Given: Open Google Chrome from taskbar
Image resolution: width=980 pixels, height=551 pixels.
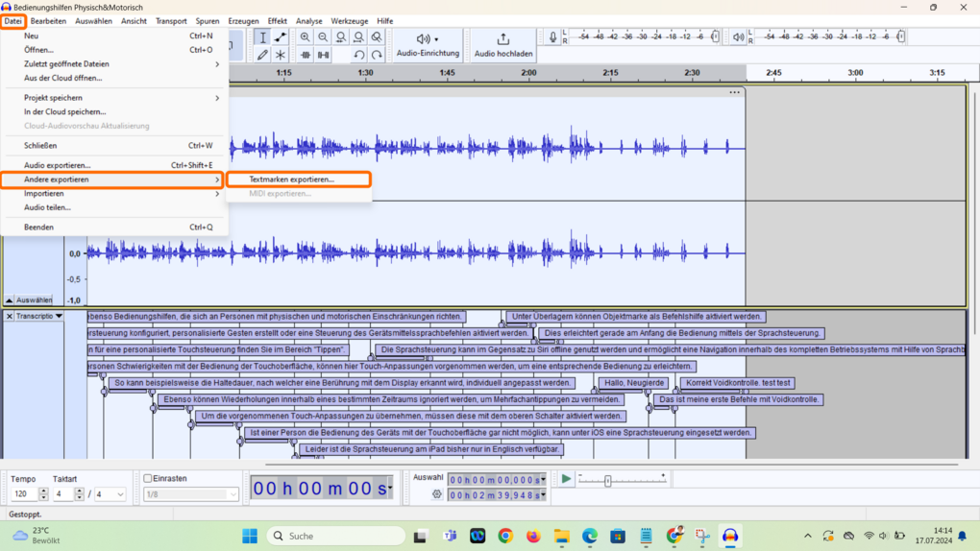Looking at the screenshot, I should pyautogui.click(x=505, y=536).
